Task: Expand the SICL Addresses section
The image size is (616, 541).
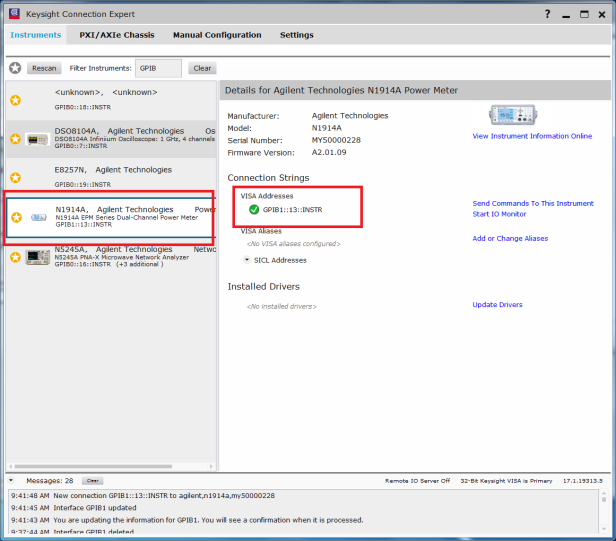Action: coord(247,260)
